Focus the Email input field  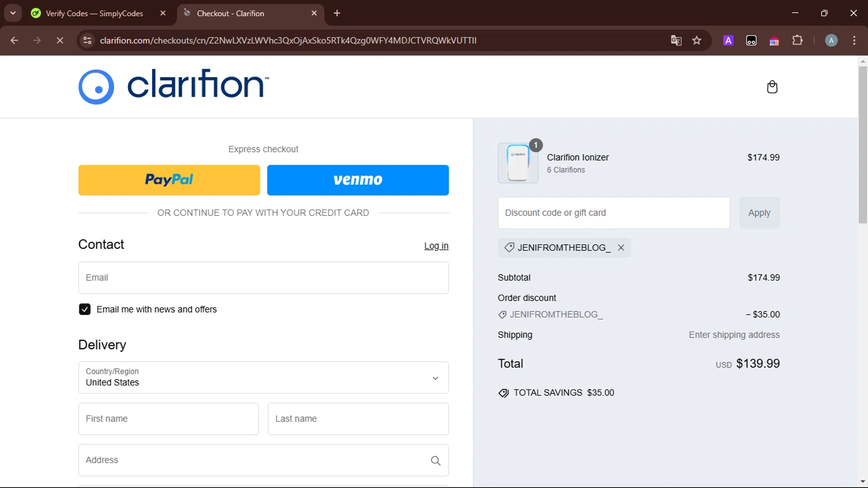[263, 278]
